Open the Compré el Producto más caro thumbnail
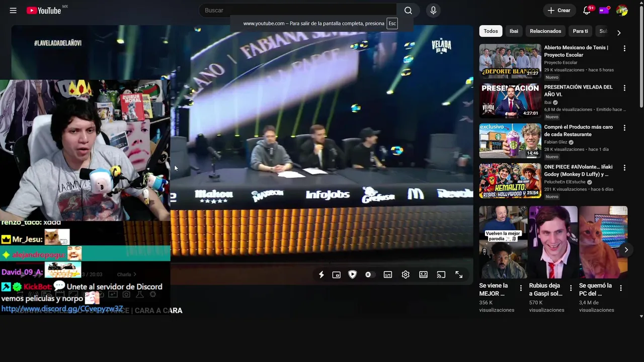 510,140
